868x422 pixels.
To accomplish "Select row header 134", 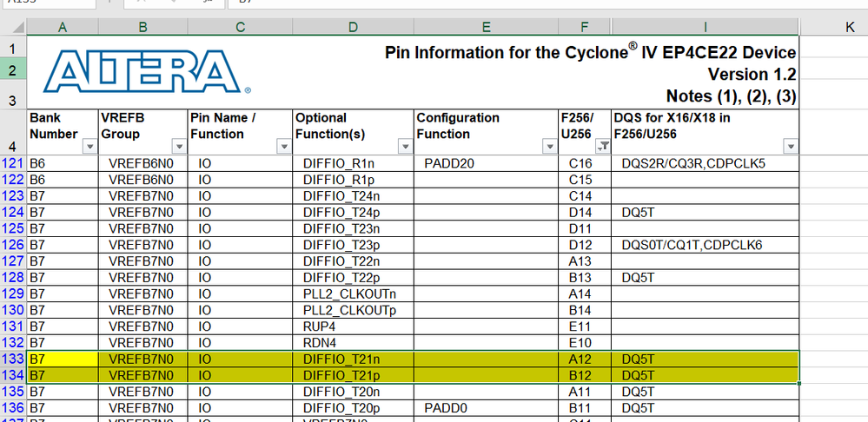I will coord(13,375).
